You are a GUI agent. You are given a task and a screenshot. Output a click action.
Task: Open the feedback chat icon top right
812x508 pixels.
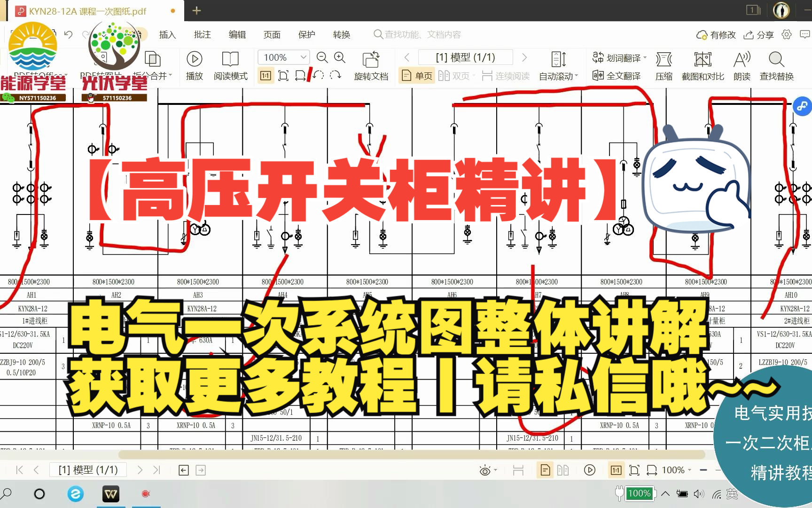[x=805, y=34]
